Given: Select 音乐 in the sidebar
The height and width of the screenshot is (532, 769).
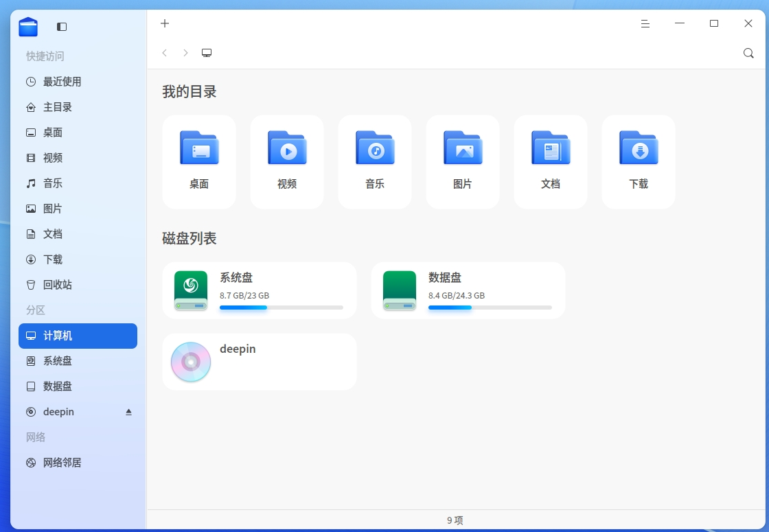Looking at the screenshot, I should tap(78, 183).
